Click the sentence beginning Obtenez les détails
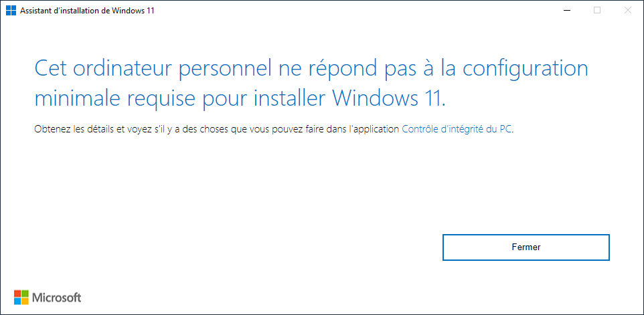This screenshot has height=315, width=644. [274, 129]
